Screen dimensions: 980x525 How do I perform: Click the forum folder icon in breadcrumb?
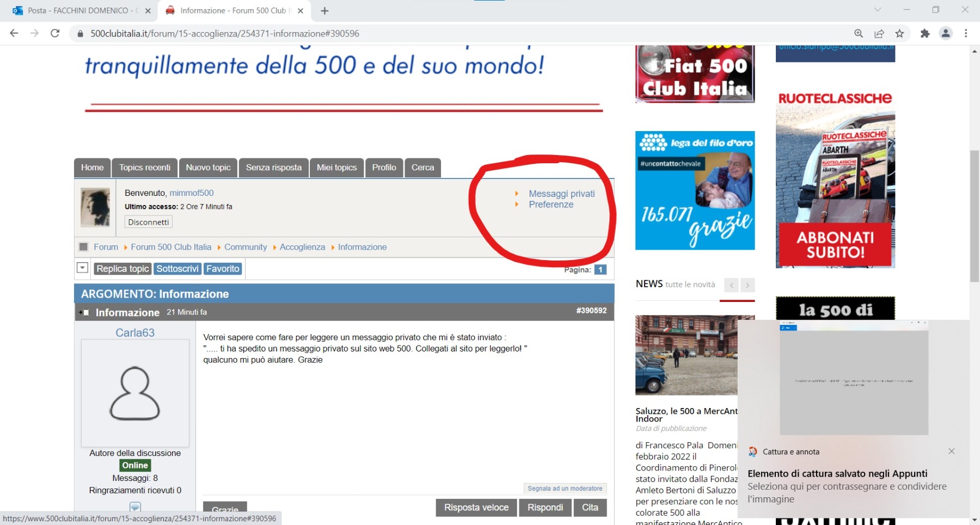tap(83, 247)
